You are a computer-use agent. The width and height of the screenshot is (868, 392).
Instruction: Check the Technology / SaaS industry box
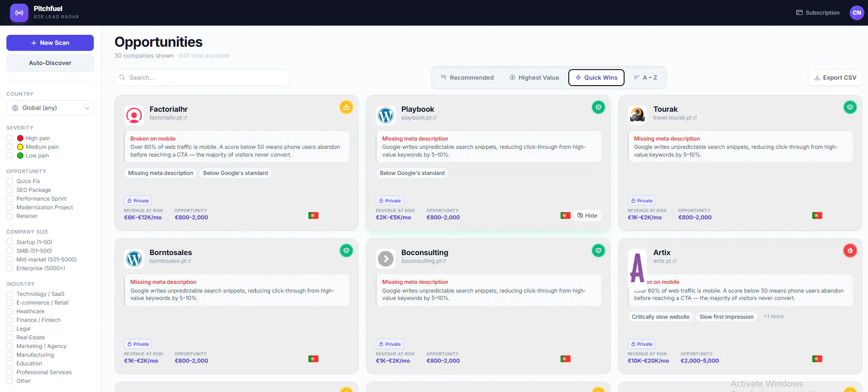10,294
